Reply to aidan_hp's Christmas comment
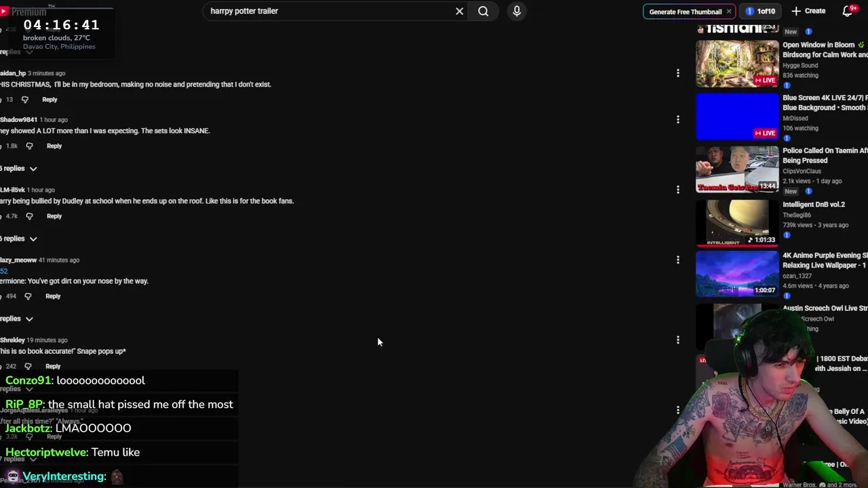Viewport: 868px width, 488px height. 50,100
